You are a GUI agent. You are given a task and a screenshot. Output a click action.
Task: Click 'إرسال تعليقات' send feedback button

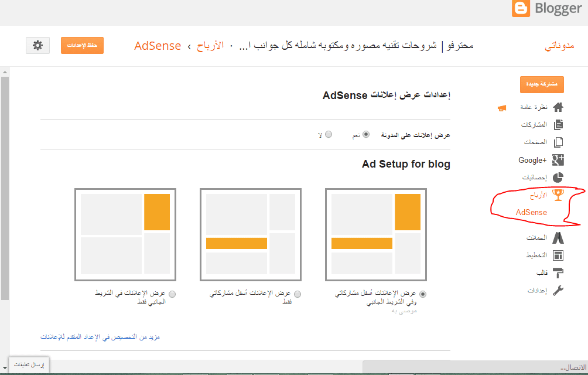[x=29, y=365]
